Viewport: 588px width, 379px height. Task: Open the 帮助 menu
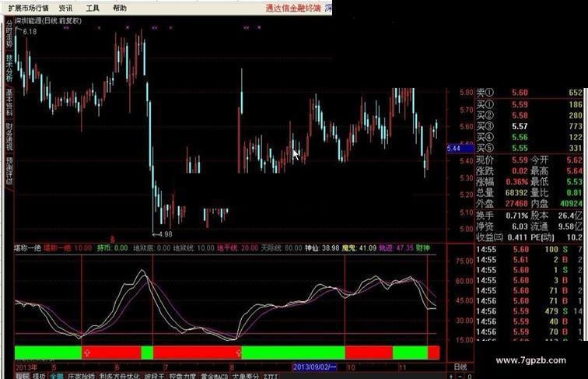click(x=120, y=8)
